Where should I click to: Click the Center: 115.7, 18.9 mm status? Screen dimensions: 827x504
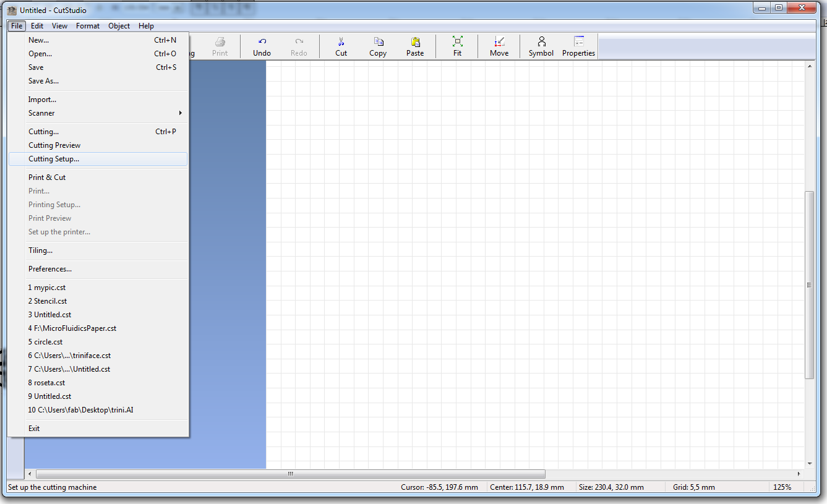click(x=527, y=487)
